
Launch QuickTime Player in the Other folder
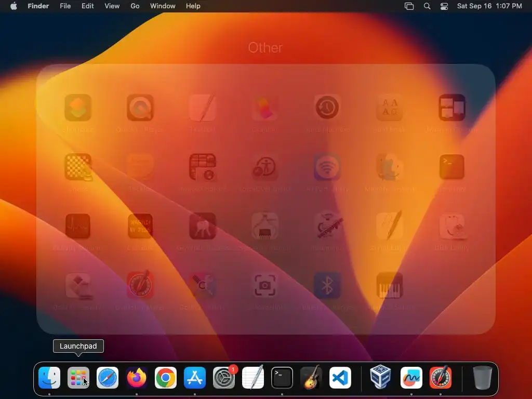pyautogui.click(x=140, y=108)
